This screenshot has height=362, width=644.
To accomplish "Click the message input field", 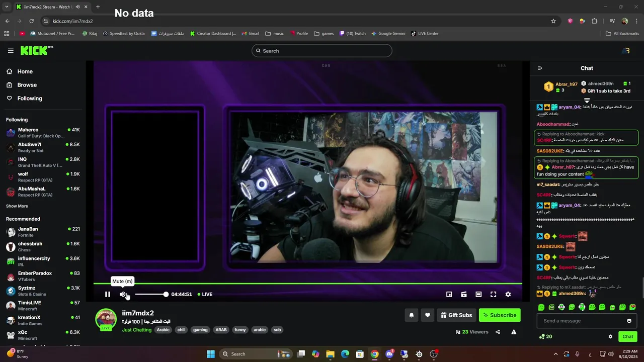I will (582, 321).
